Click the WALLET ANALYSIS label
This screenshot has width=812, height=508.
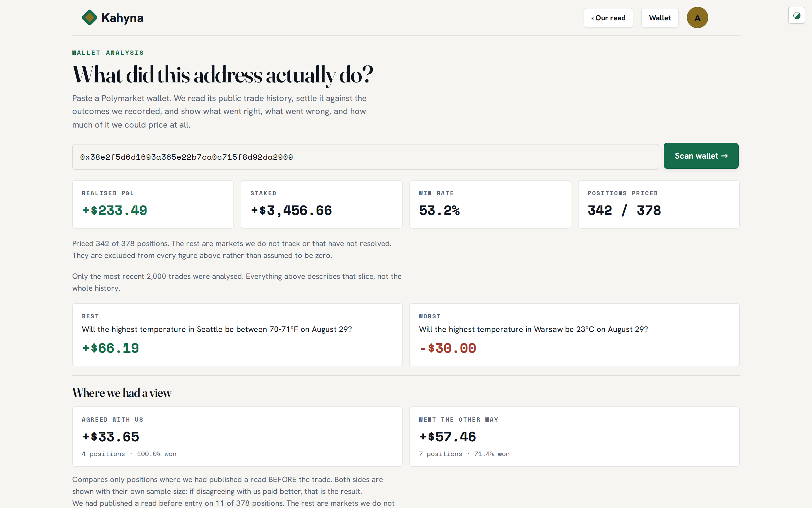point(108,53)
